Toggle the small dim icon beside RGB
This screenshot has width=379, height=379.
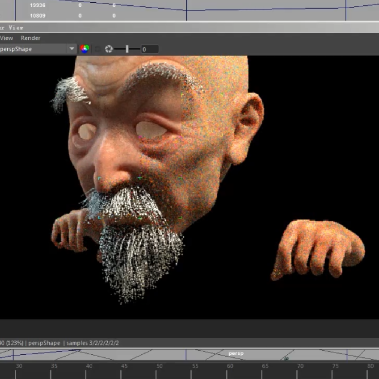(97, 49)
